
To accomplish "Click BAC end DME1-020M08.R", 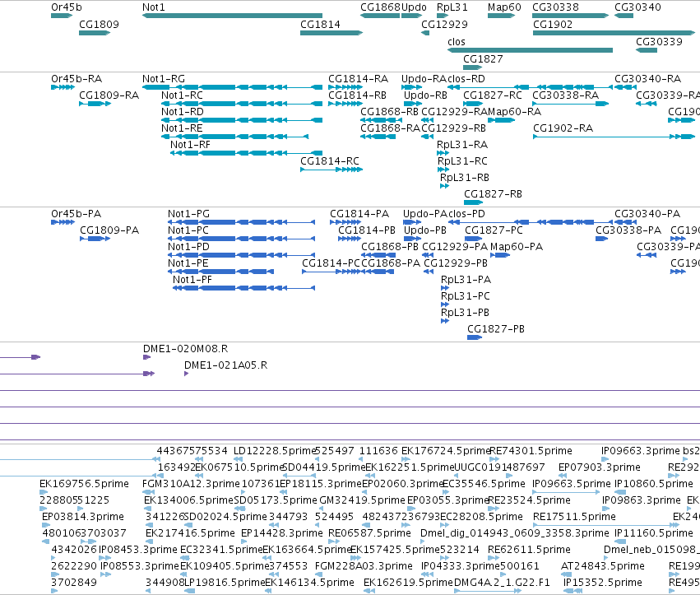I will pyautogui.click(x=186, y=348).
